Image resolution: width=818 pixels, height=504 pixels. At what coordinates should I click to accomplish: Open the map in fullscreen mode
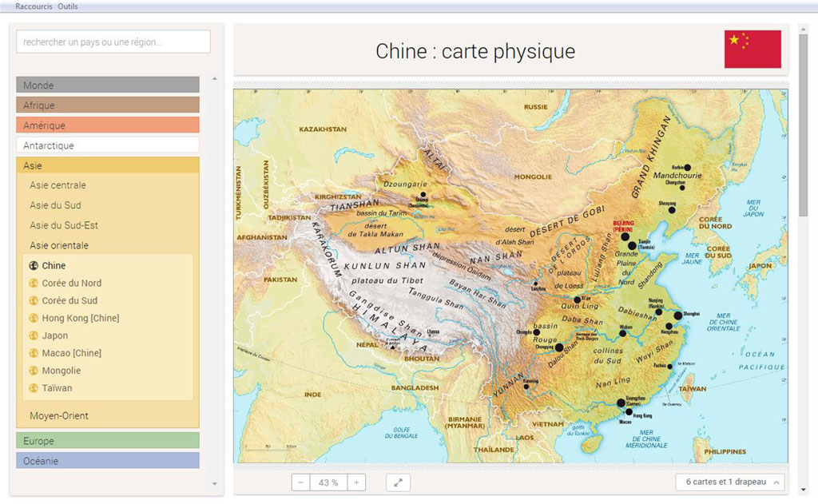pos(398,482)
